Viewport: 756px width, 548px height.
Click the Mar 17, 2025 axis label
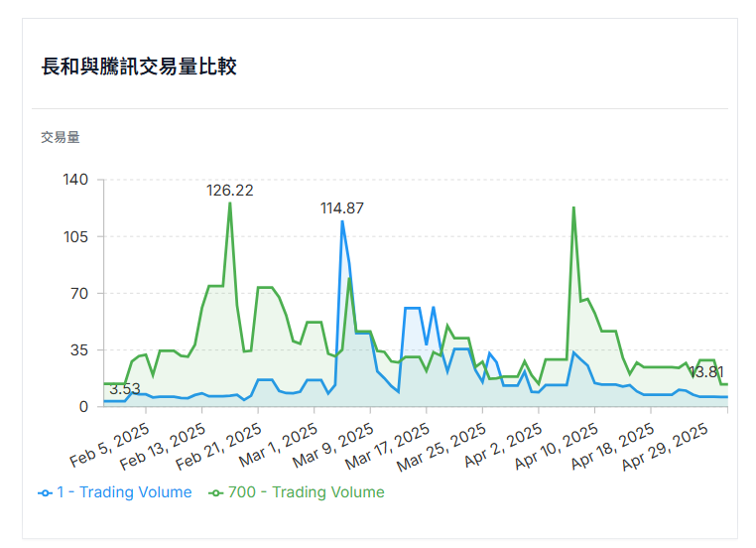point(387,447)
